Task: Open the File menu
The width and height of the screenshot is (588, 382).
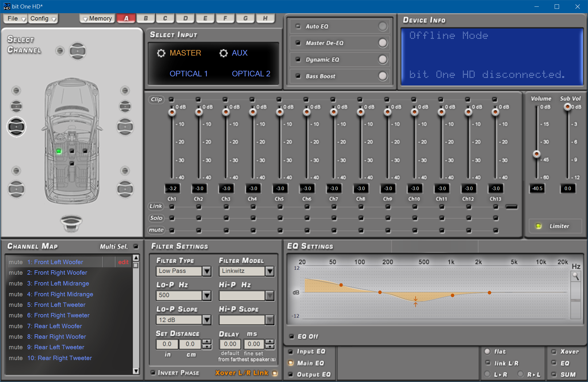Action: [16, 18]
